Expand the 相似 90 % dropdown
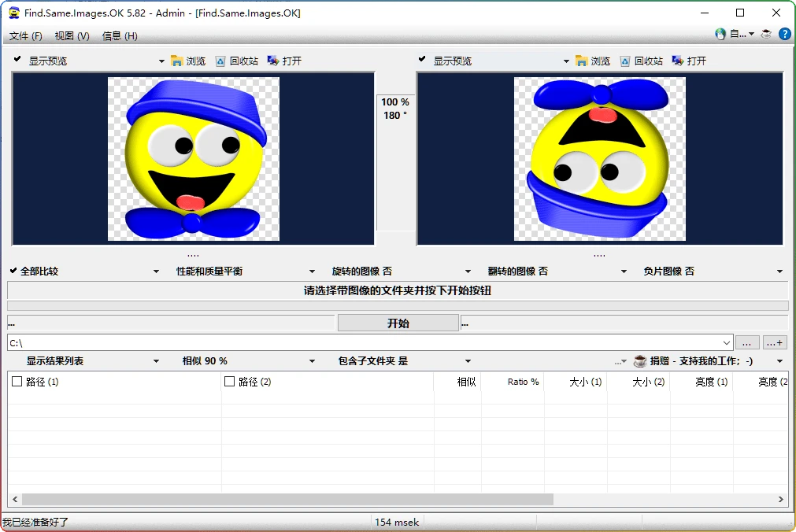 click(203, 360)
